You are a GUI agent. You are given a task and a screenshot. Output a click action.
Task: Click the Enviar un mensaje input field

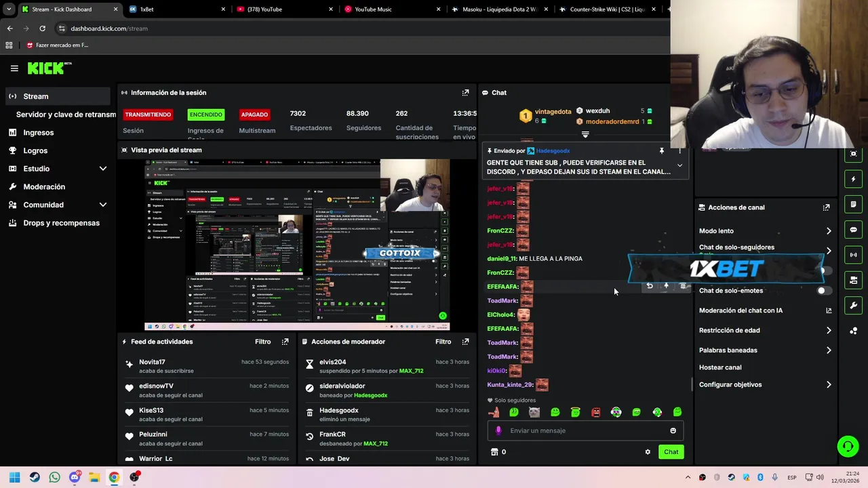(585, 430)
